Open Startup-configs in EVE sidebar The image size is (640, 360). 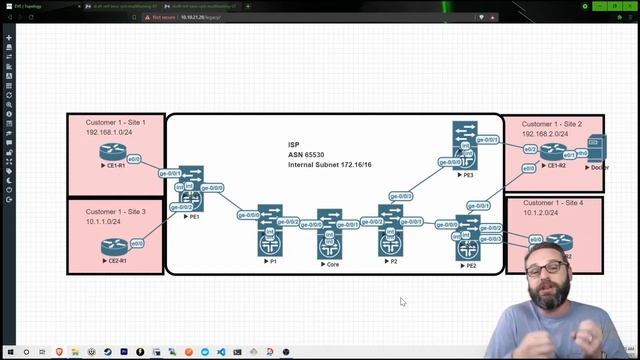9,67
